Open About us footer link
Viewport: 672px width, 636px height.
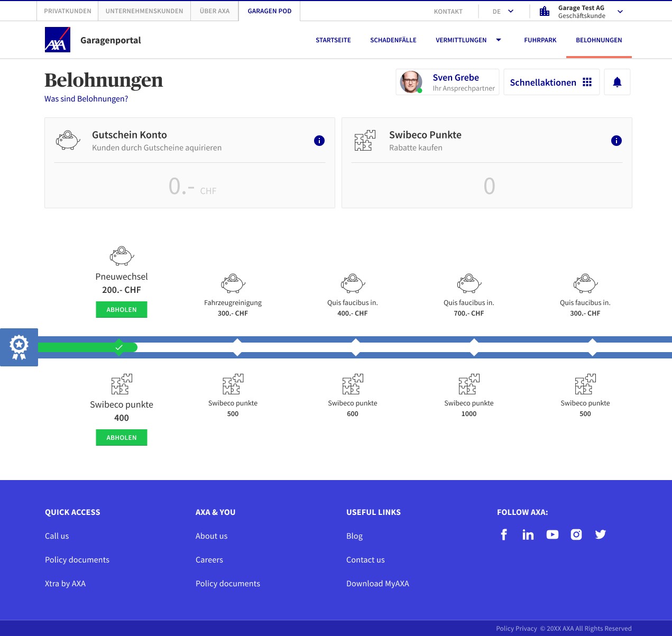tap(211, 536)
